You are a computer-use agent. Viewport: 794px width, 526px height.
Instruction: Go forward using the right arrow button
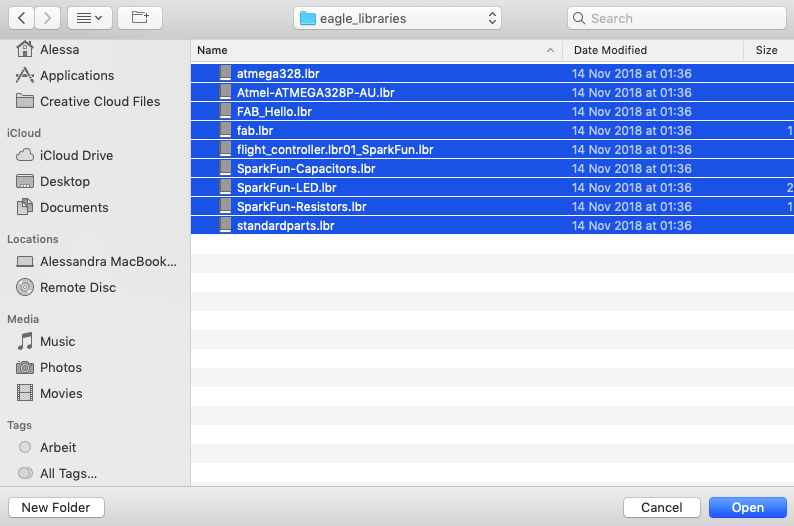click(x=48, y=18)
